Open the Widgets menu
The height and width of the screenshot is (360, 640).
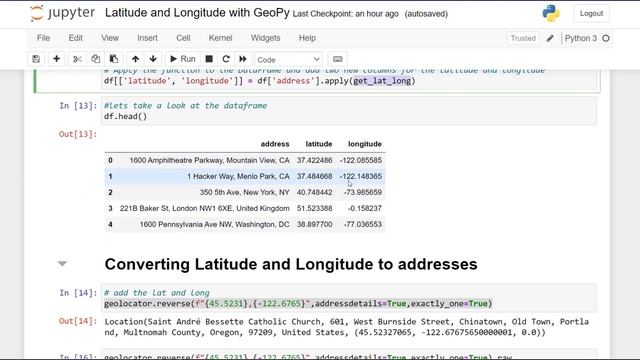coord(265,38)
